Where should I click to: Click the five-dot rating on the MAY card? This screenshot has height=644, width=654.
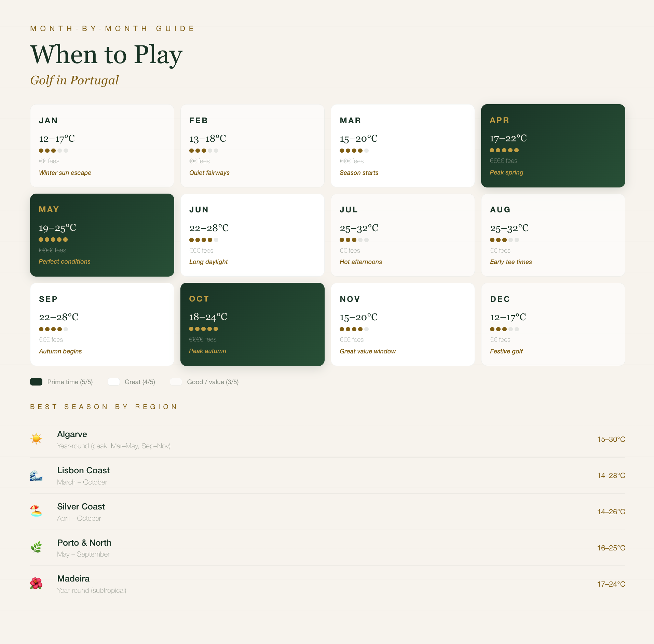[53, 239]
